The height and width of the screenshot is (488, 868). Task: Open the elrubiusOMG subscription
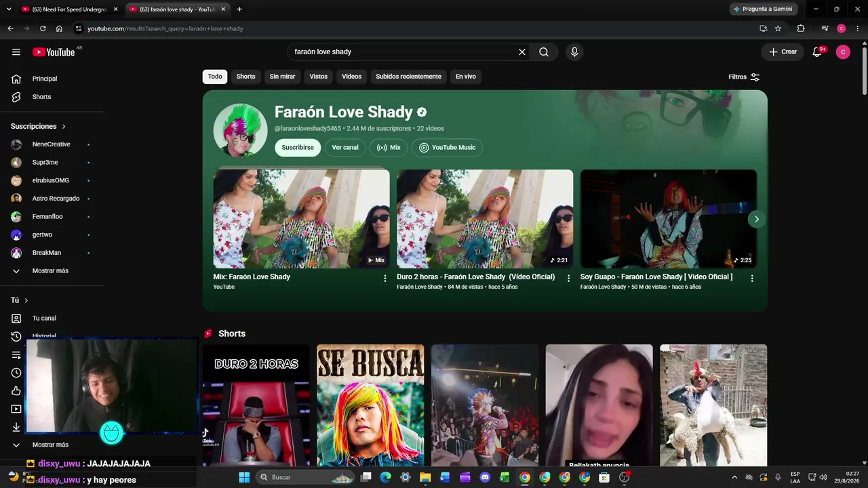pyautogui.click(x=52, y=180)
